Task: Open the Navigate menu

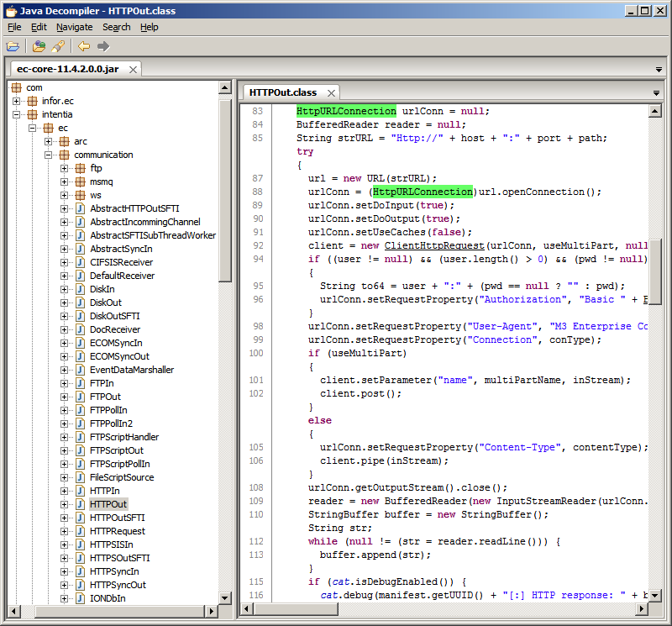Action: point(74,27)
